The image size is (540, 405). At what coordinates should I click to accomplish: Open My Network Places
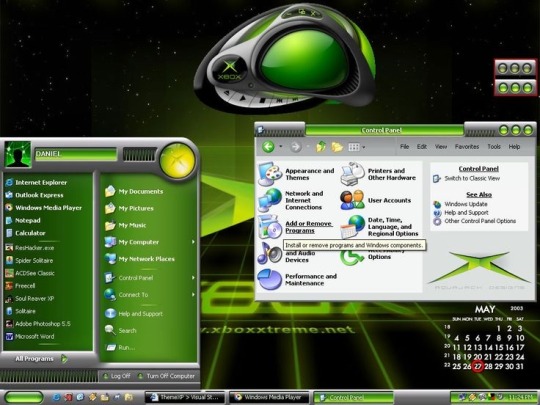point(139,259)
